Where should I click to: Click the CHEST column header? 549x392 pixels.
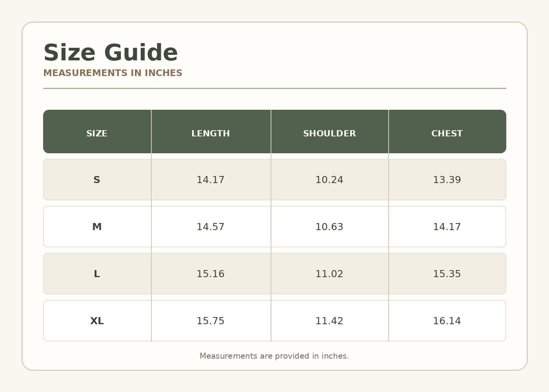447,134
